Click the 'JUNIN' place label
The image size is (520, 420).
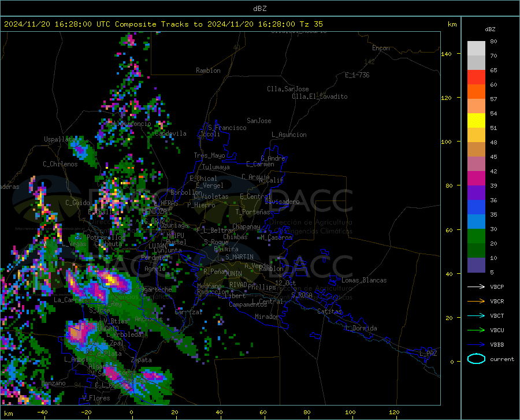pos(233,273)
